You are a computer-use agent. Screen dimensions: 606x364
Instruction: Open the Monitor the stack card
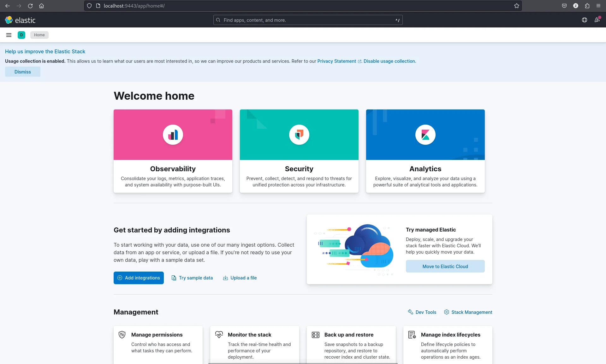[255, 345]
